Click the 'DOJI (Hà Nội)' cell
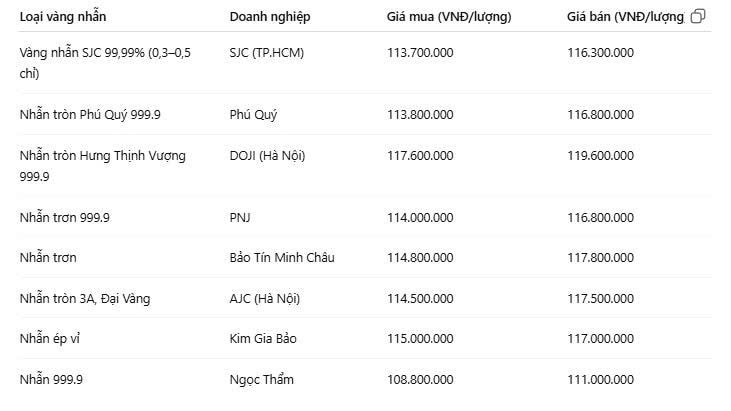The image size is (731, 411). [267, 156]
